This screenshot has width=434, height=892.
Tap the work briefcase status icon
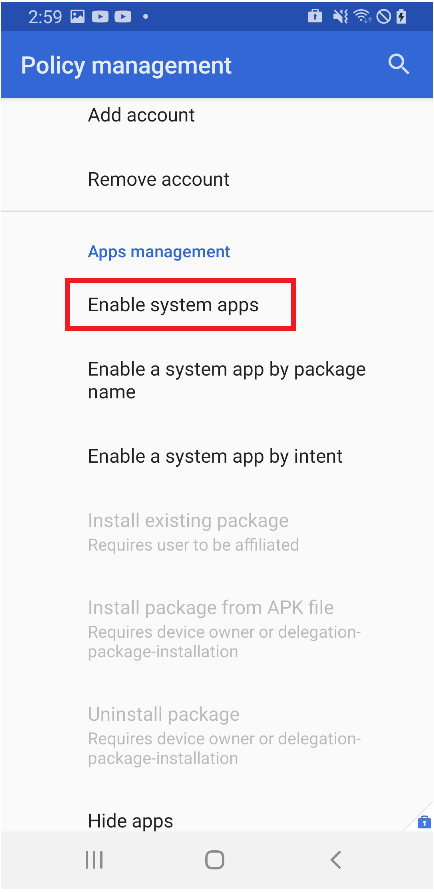(x=315, y=16)
